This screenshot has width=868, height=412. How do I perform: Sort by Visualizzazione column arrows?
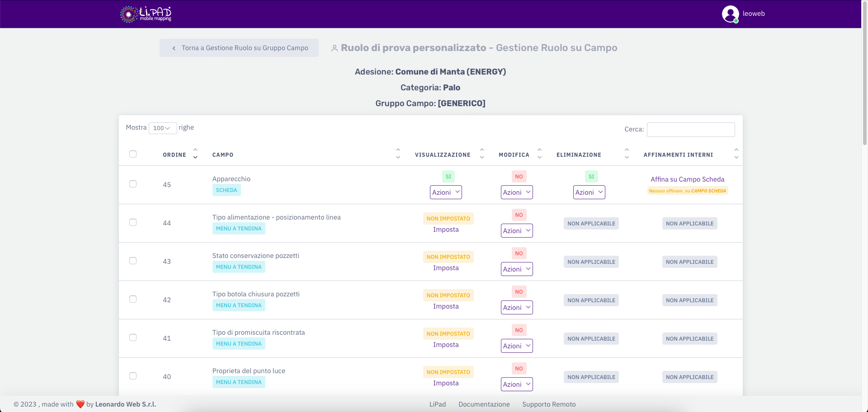point(482,154)
